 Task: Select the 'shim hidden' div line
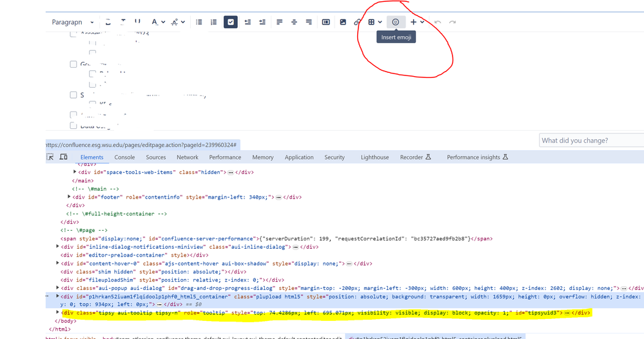[x=153, y=272]
